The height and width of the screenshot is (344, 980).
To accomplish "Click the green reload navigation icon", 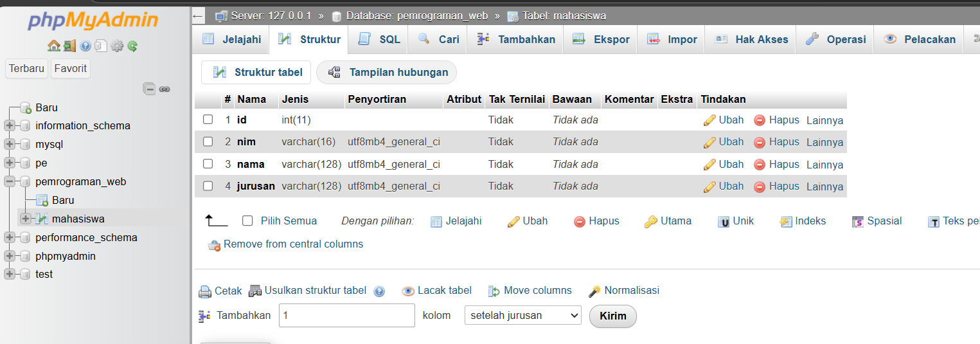I will click(132, 46).
